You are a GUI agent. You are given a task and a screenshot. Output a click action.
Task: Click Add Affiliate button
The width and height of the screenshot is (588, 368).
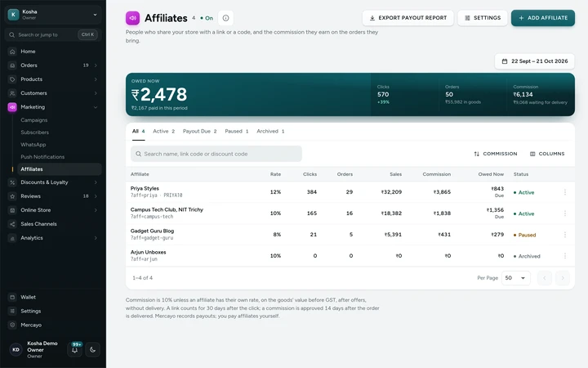543,18
